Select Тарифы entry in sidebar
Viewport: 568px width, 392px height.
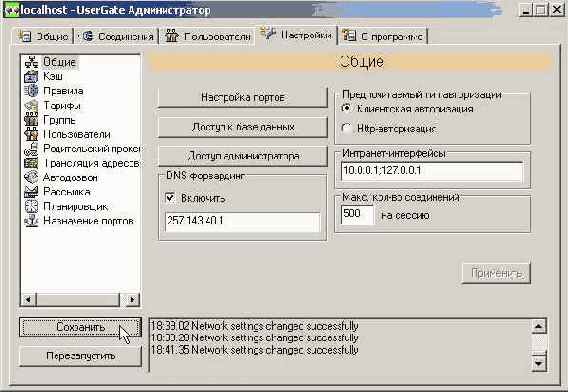(62, 105)
